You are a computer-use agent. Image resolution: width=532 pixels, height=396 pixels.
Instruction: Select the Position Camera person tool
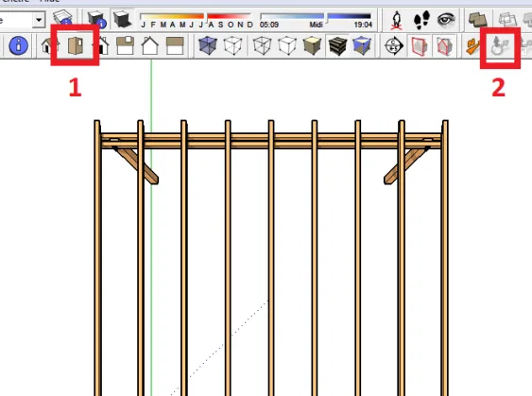[397, 20]
